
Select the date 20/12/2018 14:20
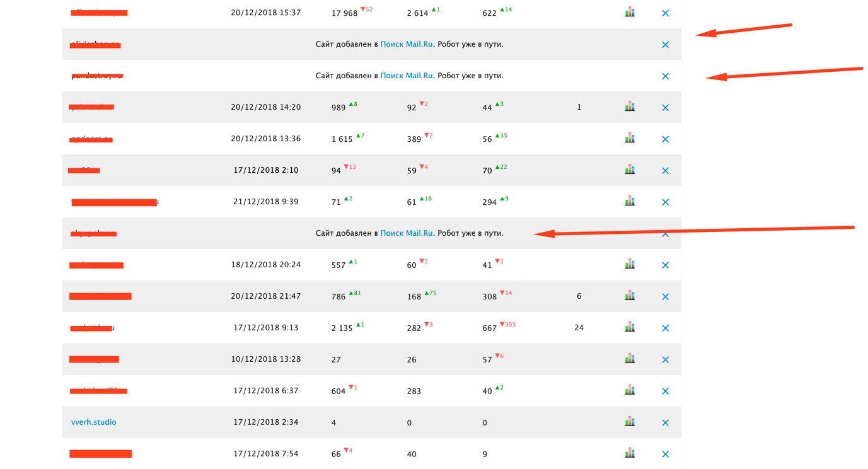pyautogui.click(x=265, y=107)
